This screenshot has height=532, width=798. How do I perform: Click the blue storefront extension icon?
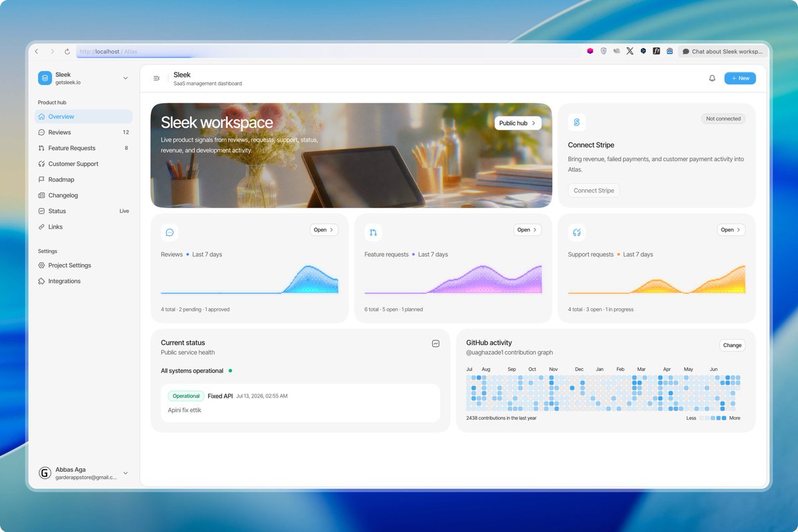tap(670, 51)
